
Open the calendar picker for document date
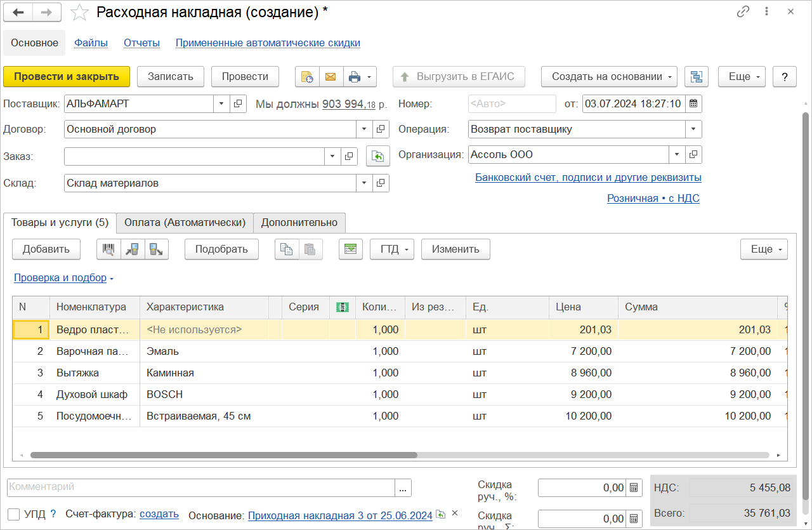[x=693, y=103]
